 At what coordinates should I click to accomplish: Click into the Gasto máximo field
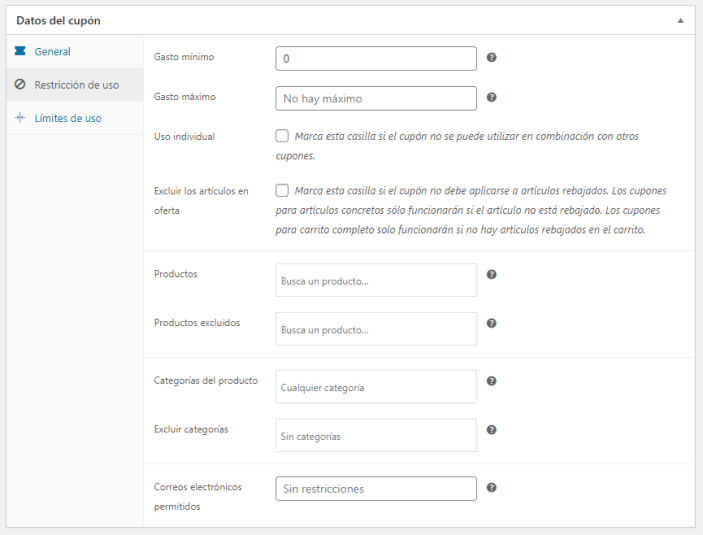point(376,98)
